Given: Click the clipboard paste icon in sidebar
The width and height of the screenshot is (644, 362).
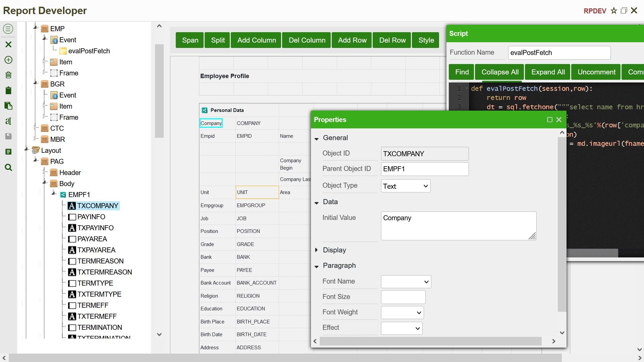Looking at the screenshot, I should coord(8,90).
